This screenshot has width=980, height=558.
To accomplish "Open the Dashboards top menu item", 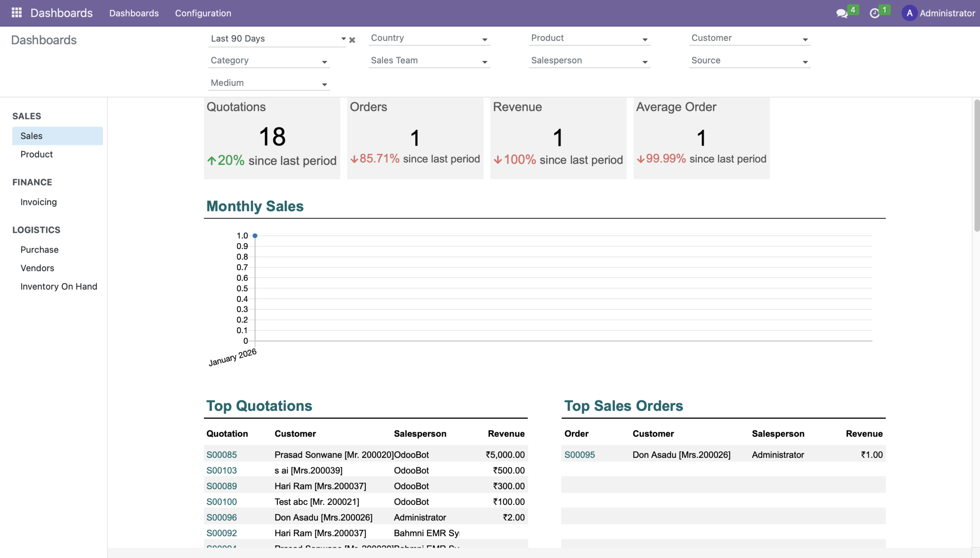I will coord(134,13).
